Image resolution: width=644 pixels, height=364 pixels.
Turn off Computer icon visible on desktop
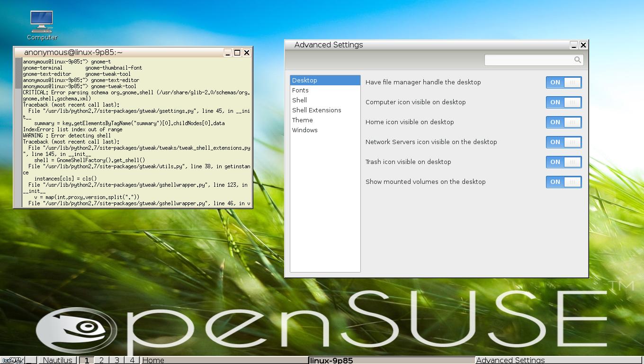click(x=563, y=102)
